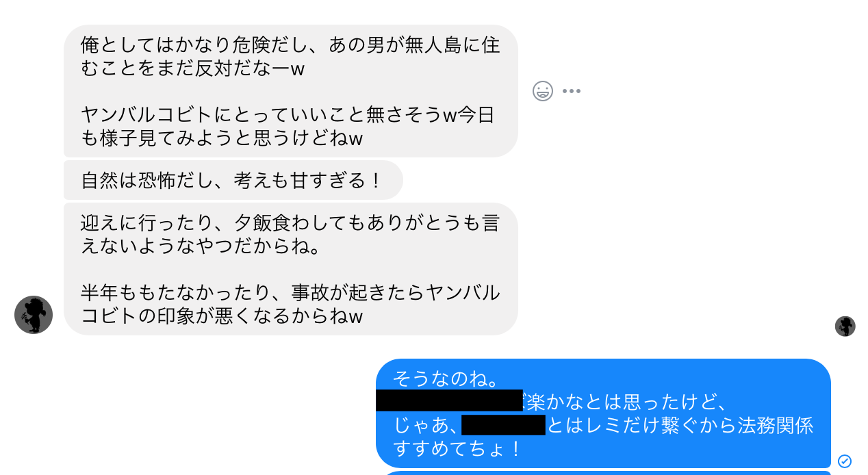
Task: Open sender's profile avatar beside grey messages
Action: tap(34, 315)
